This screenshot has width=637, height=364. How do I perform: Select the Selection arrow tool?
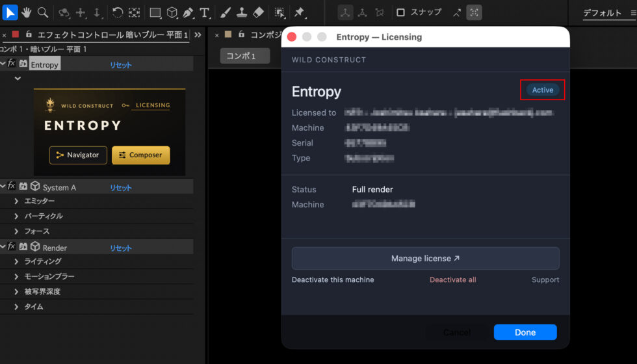[x=10, y=12]
